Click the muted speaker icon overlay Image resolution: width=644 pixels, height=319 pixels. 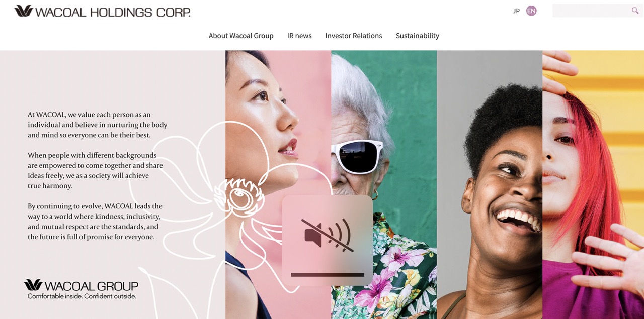click(328, 235)
